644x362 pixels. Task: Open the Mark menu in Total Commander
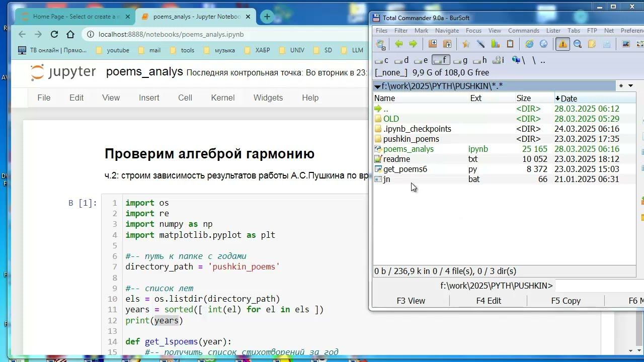click(421, 31)
